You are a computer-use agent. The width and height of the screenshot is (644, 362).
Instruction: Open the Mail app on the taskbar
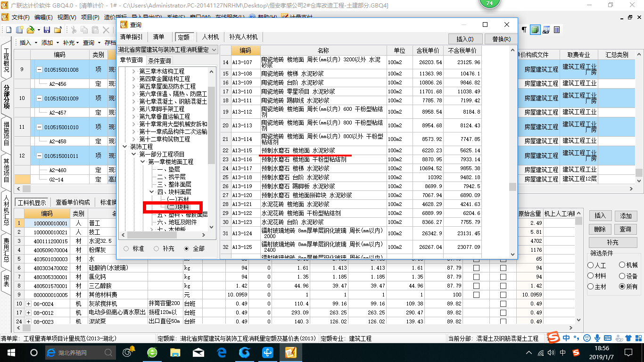tap(198, 352)
